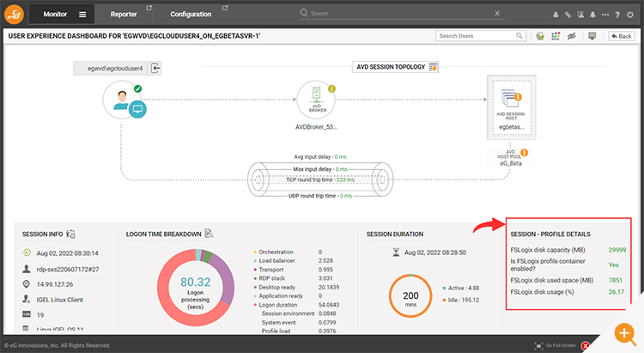Open Configuration in new window icon

(225, 8)
